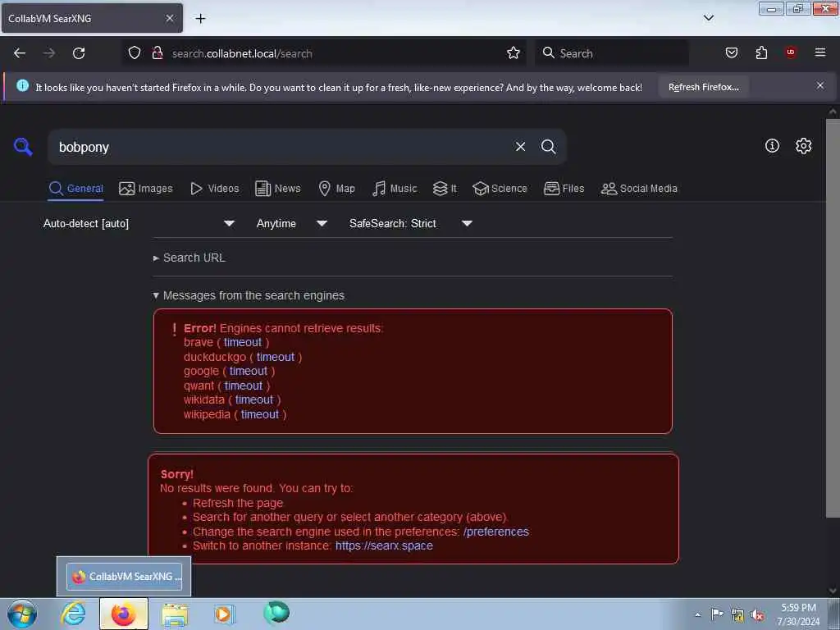Screen dimensions: 840x630
Task: Open the taskbar clock and date
Action: (798, 614)
